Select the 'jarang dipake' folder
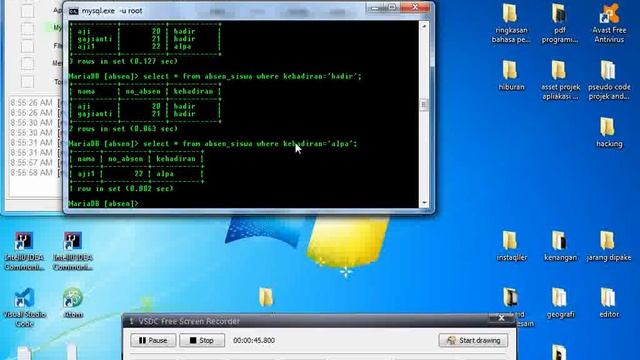Image resolution: width=640 pixels, height=360 pixels. coord(609,246)
